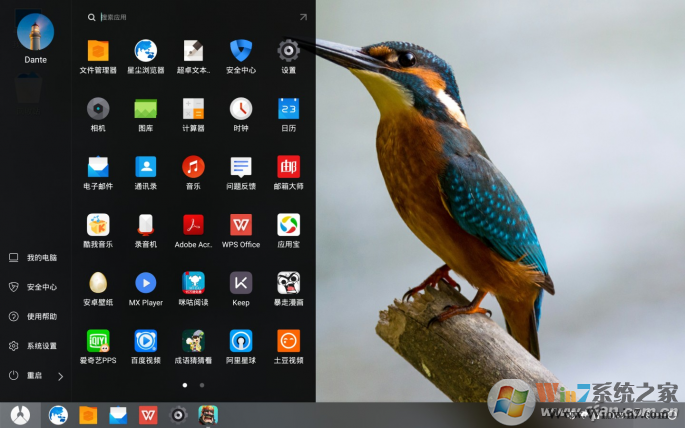Expand the launcher with the top-right arrow
The image size is (685, 428).
(303, 17)
